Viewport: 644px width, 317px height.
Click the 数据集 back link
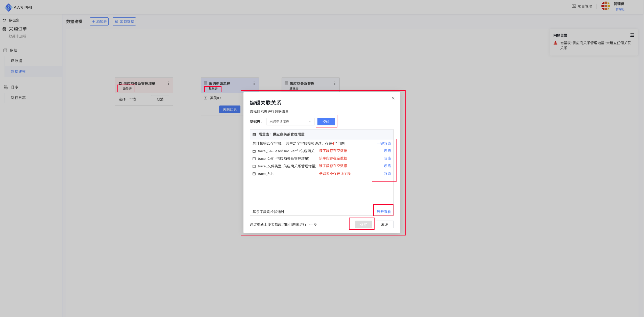tap(14, 20)
